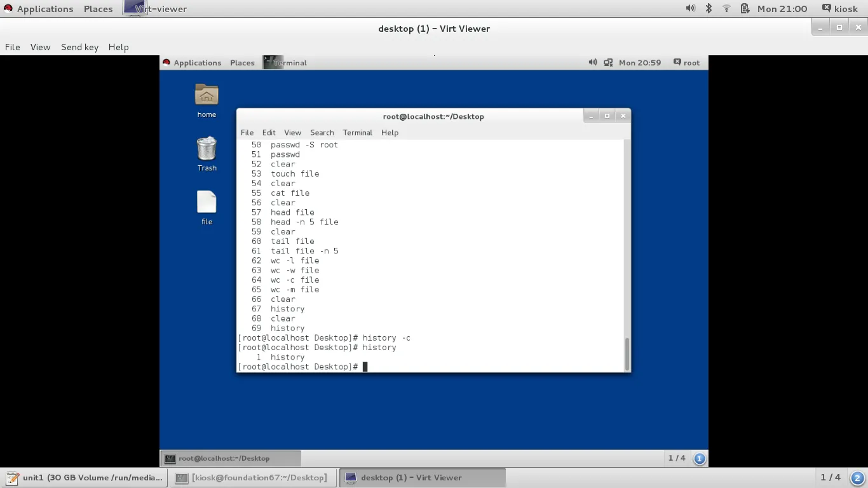Click the host volume speaker icon
The width and height of the screenshot is (868, 488).
690,8
